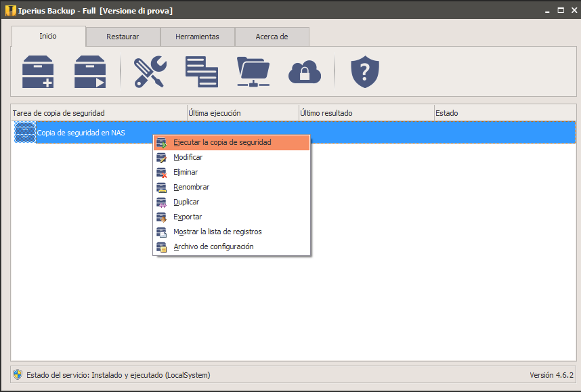The image size is (581, 392).
Task: Click the red X icon next to Eliminar
Action: click(x=162, y=172)
